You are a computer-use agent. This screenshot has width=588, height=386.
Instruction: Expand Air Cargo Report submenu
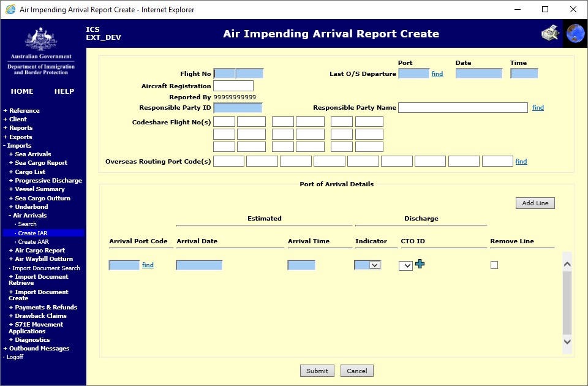click(37, 250)
